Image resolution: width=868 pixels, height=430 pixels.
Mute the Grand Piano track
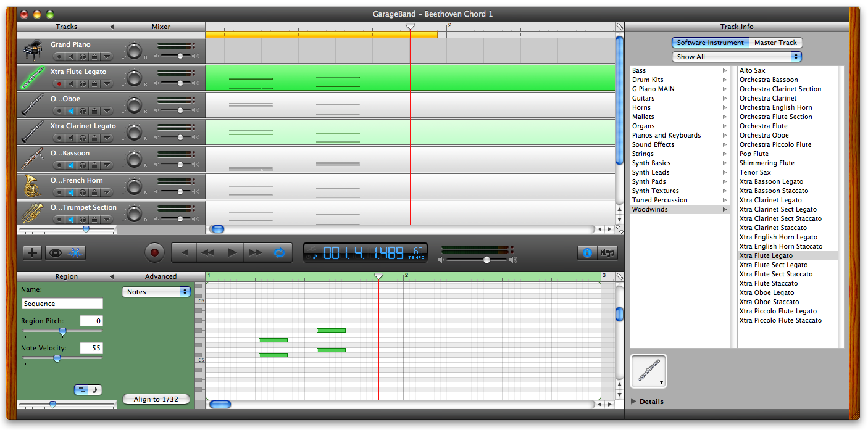click(x=71, y=57)
